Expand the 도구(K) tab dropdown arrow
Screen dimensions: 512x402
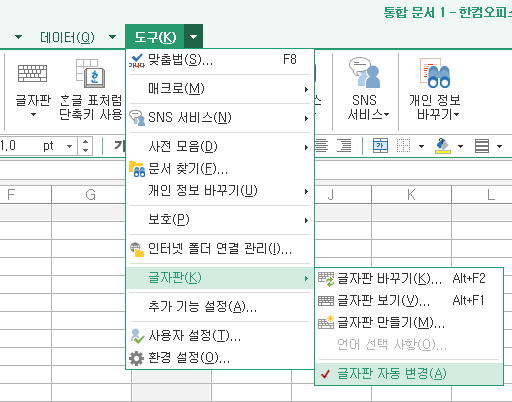pyautogui.click(x=193, y=37)
